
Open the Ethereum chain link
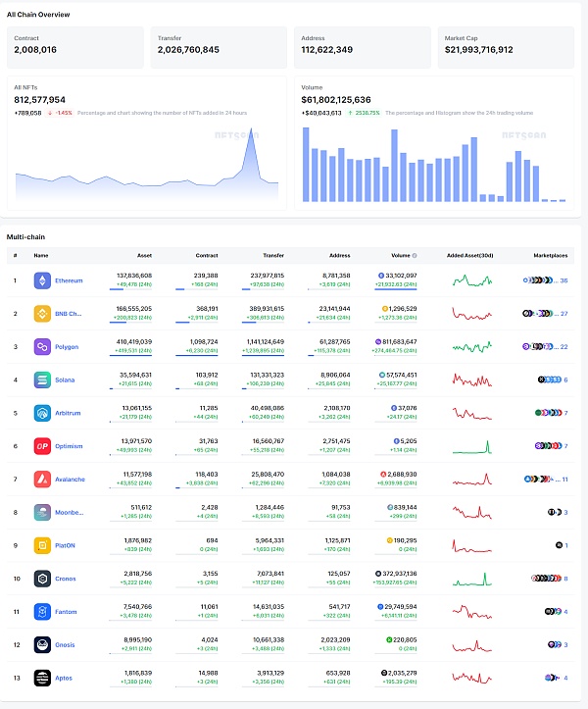tap(69, 280)
